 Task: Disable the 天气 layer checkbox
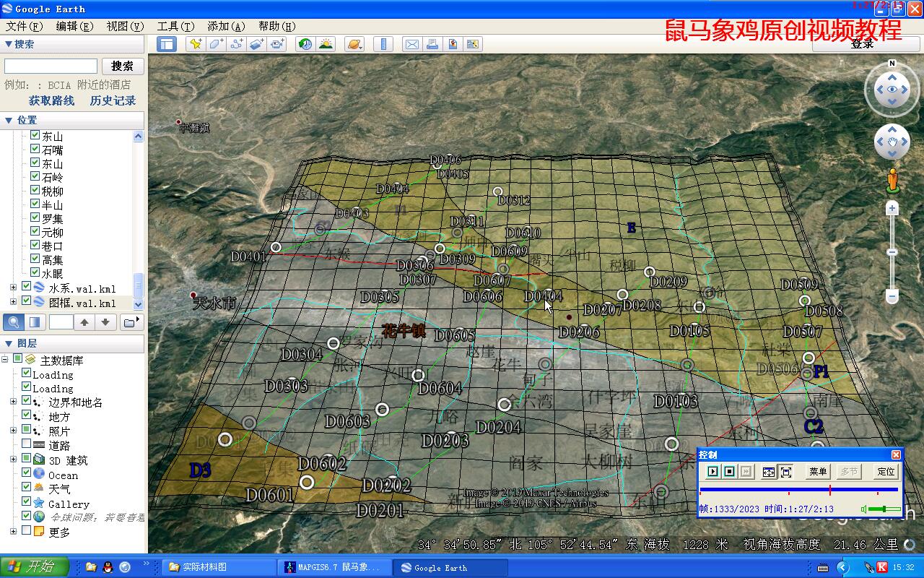[26, 488]
